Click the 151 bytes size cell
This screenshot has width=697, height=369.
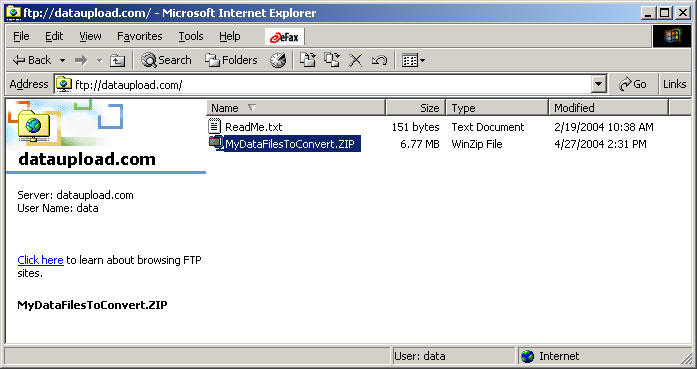(x=415, y=127)
